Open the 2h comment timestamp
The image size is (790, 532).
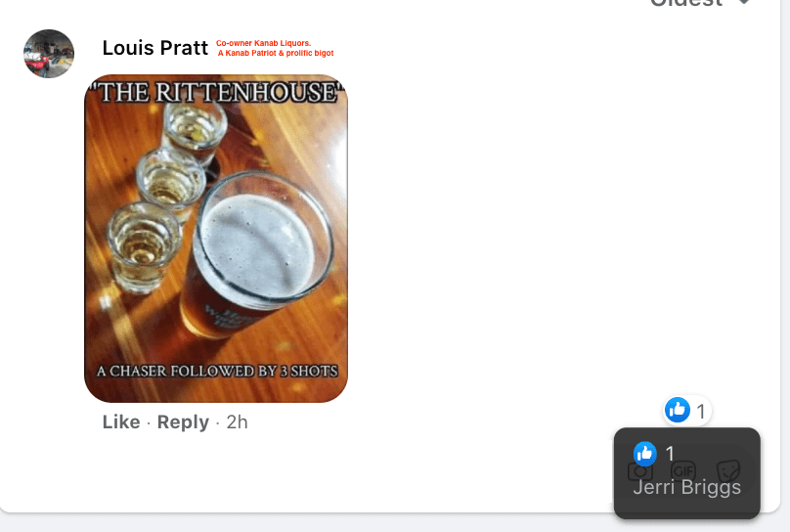[x=238, y=422]
